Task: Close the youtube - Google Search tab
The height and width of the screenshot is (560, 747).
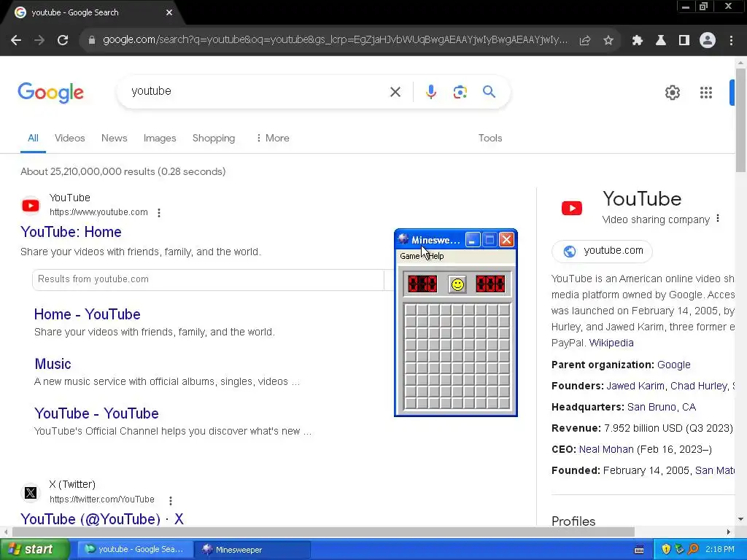Action: 169,12
